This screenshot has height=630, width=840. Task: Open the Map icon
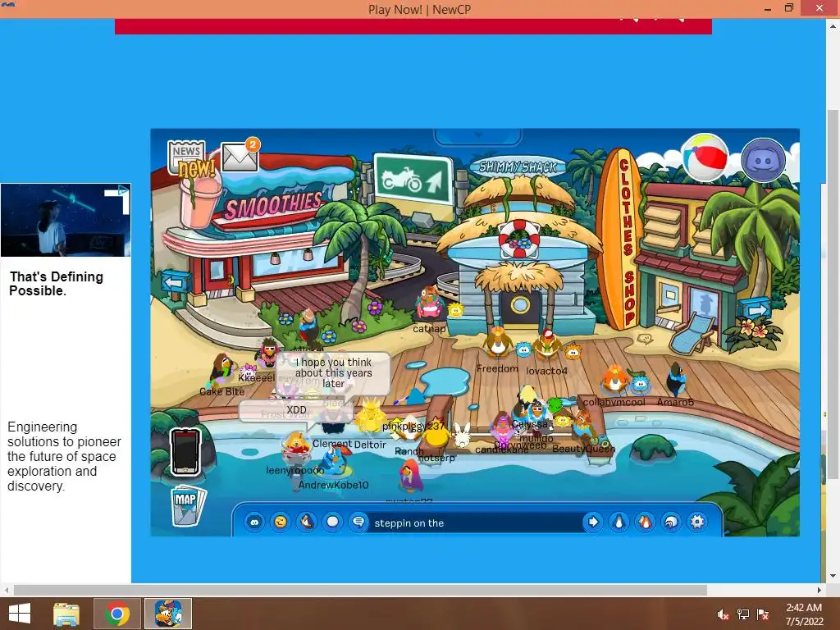pos(187,505)
